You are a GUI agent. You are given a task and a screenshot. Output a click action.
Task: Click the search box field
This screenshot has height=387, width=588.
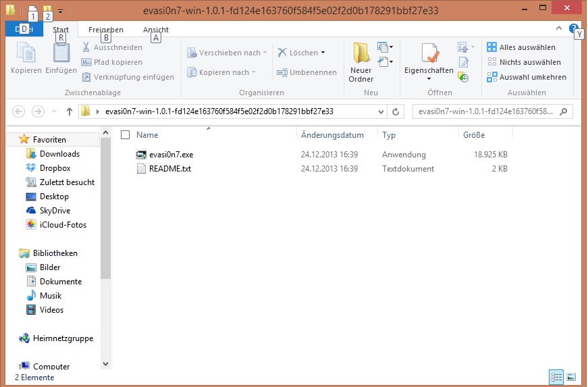coord(492,111)
